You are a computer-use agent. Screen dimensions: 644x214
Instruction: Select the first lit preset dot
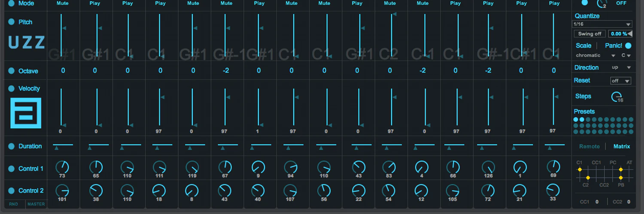(x=576, y=120)
